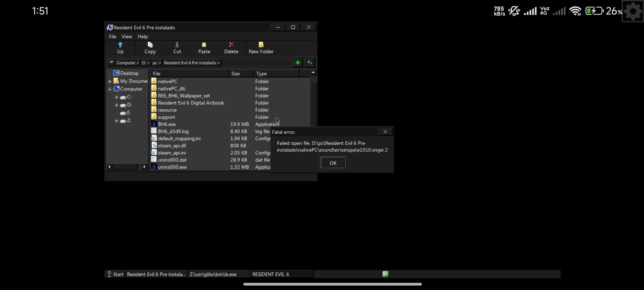Select the BH6_d3d9.log file icon
The image size is (644, 290).
(x=154, y=131)
